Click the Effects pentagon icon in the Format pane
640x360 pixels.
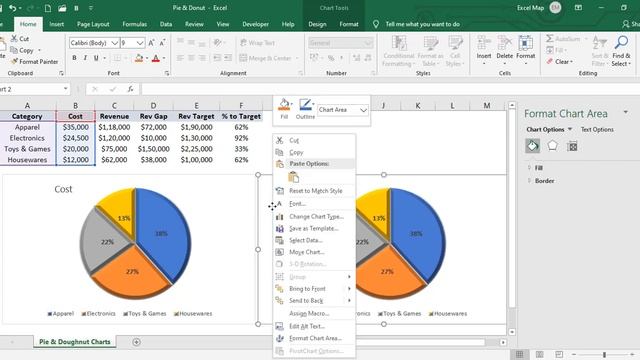point(552,146)
